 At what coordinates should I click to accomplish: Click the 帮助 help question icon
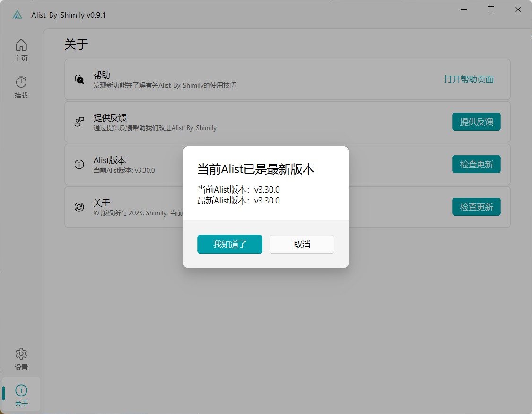coord(79,79)
